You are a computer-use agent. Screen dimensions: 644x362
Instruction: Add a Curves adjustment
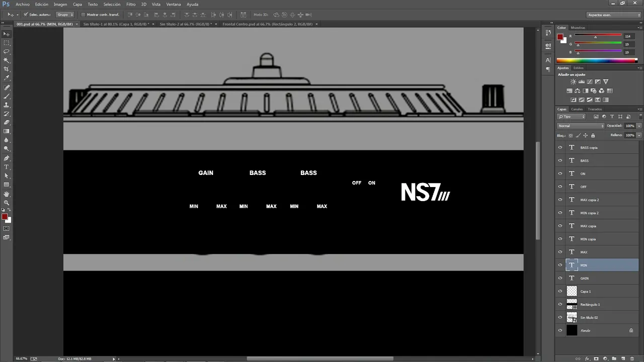[589, 81]
